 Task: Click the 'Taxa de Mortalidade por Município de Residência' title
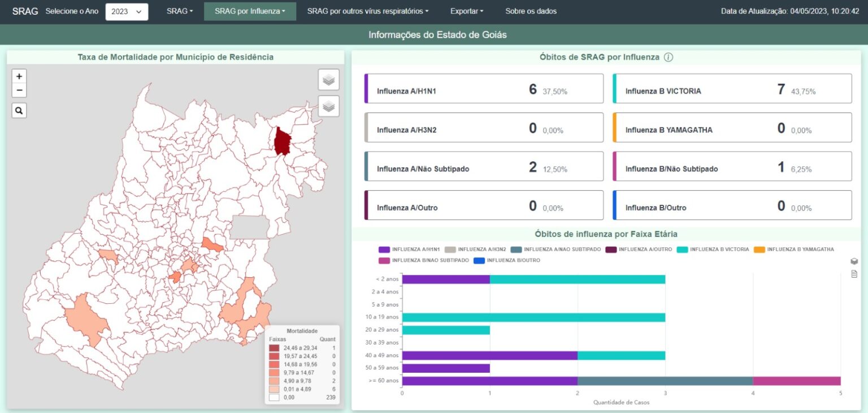click(x=175, y=57)
